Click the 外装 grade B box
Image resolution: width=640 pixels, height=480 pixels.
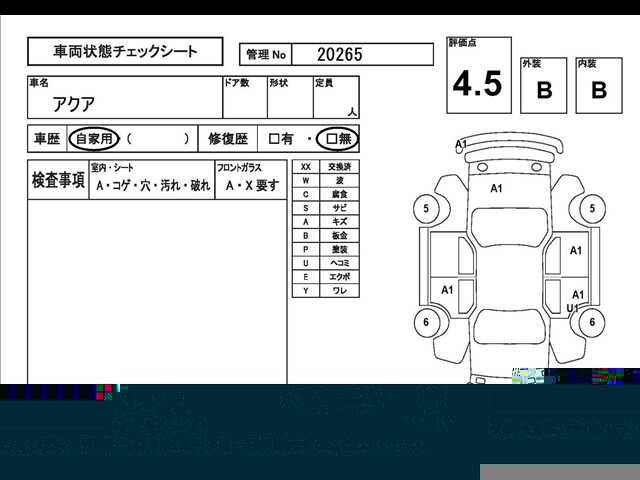click(544, 84)
